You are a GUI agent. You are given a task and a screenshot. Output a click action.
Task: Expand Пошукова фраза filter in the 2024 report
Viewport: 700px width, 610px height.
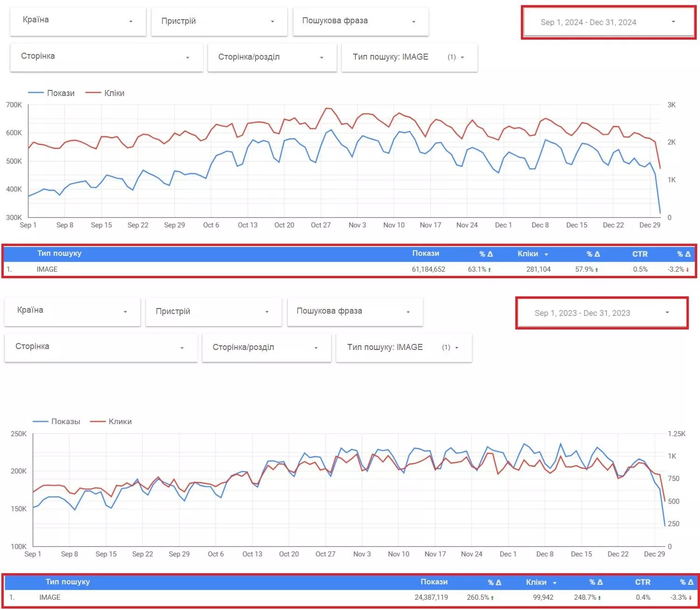(x=360, y=21)
